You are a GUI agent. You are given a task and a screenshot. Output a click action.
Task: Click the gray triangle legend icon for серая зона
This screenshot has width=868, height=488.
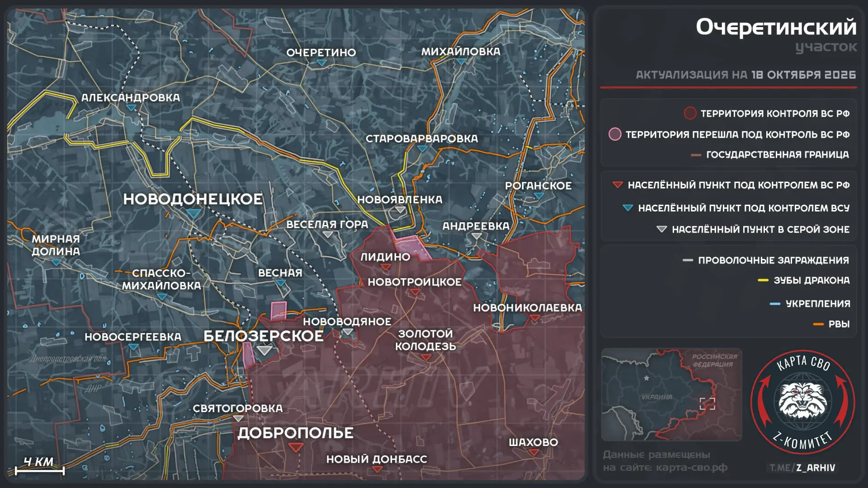pyautogui.click(x=661, y=230)
